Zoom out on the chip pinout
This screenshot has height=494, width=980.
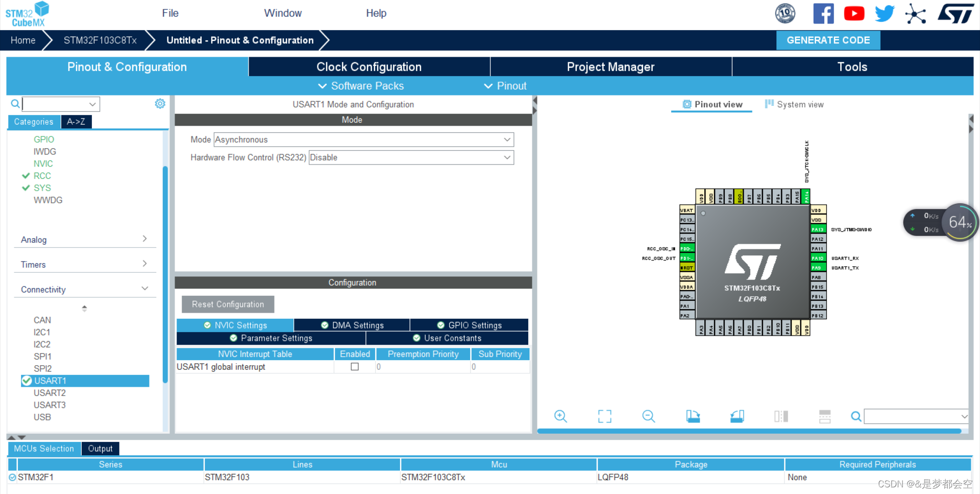coord(649,416)
